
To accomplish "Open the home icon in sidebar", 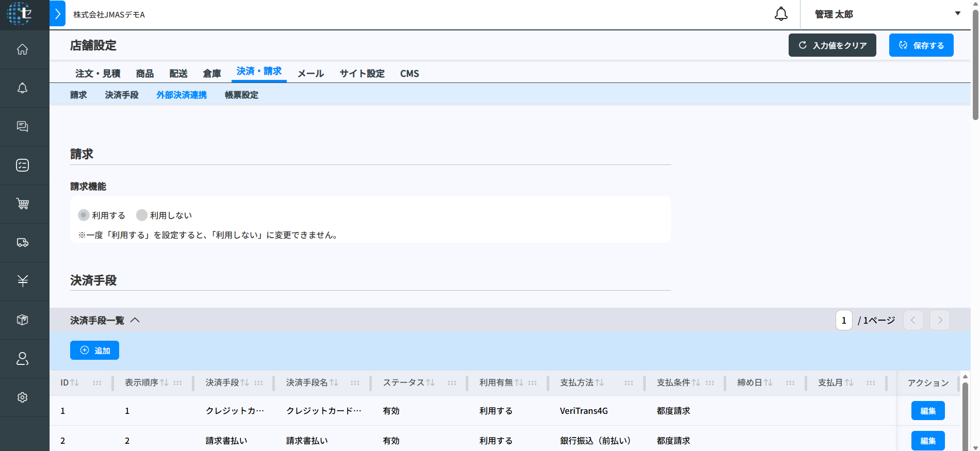I will [22, 49].
